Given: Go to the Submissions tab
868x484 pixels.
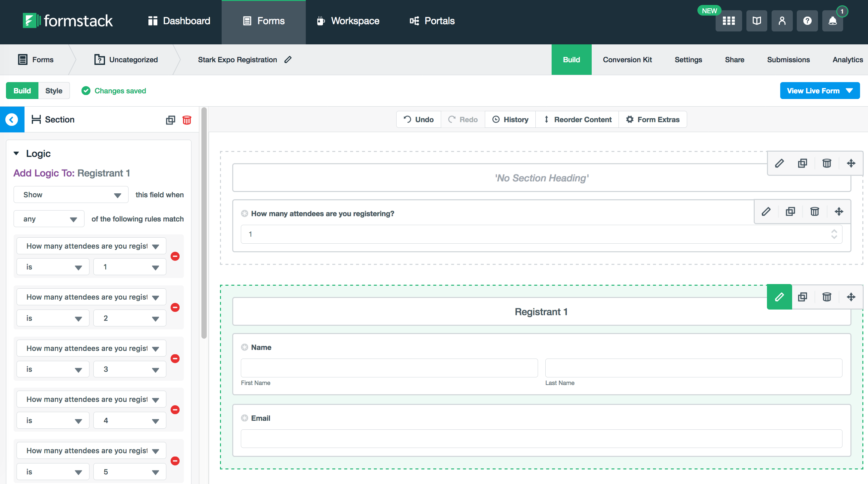Looking at the screenshot, I should coord(788,60).
